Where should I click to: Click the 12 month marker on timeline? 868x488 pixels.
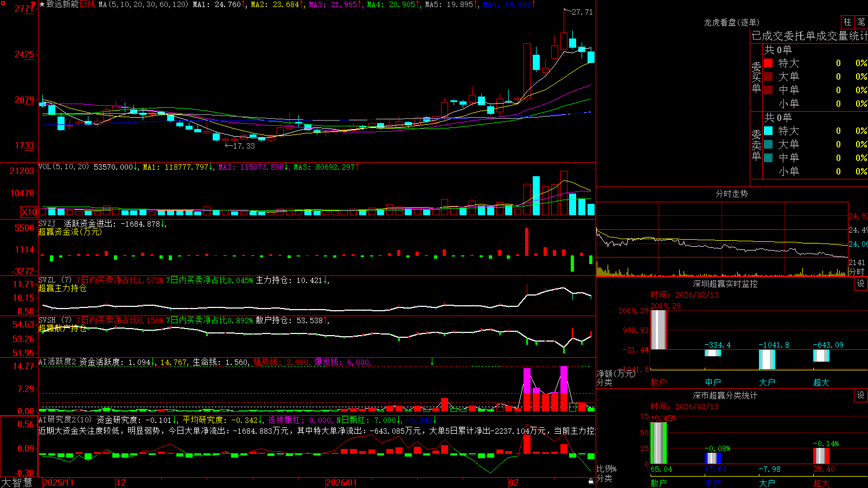(122, 483)
